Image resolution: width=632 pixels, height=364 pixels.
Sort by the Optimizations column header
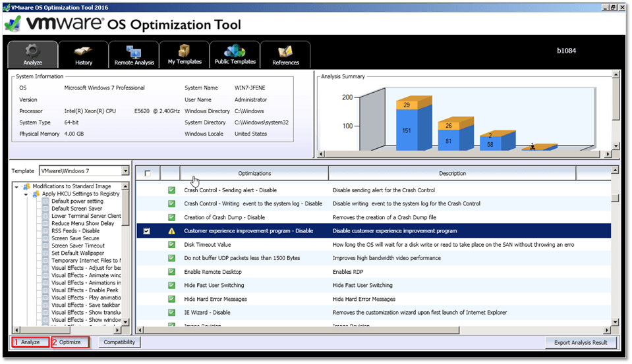pyautogui.click(x=254, y=174)
